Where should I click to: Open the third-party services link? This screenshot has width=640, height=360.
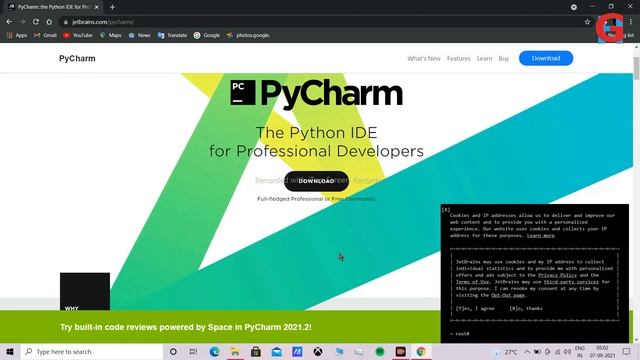[571, 282]
